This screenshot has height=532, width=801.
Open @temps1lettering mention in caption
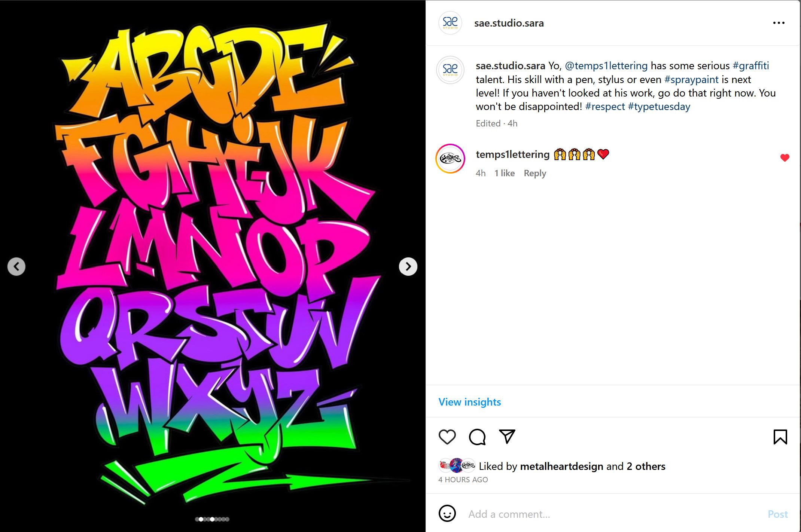[x=606, y=66]
